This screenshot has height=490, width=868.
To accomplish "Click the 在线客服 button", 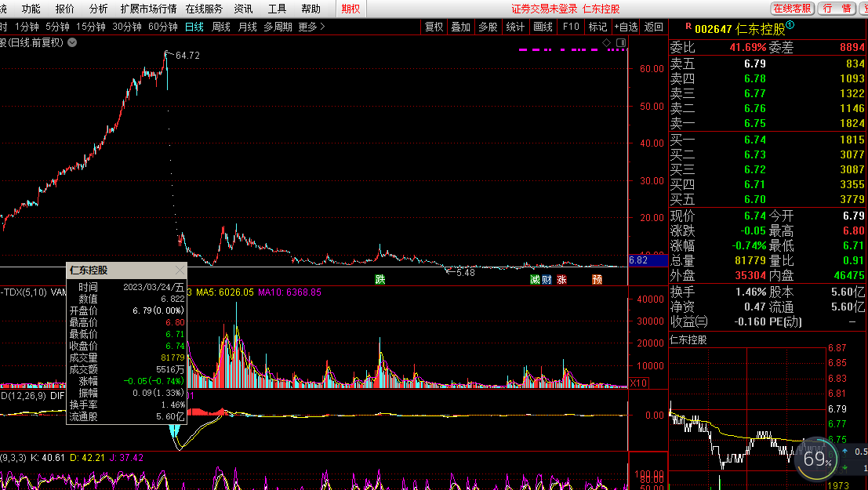I will (791, 9).
